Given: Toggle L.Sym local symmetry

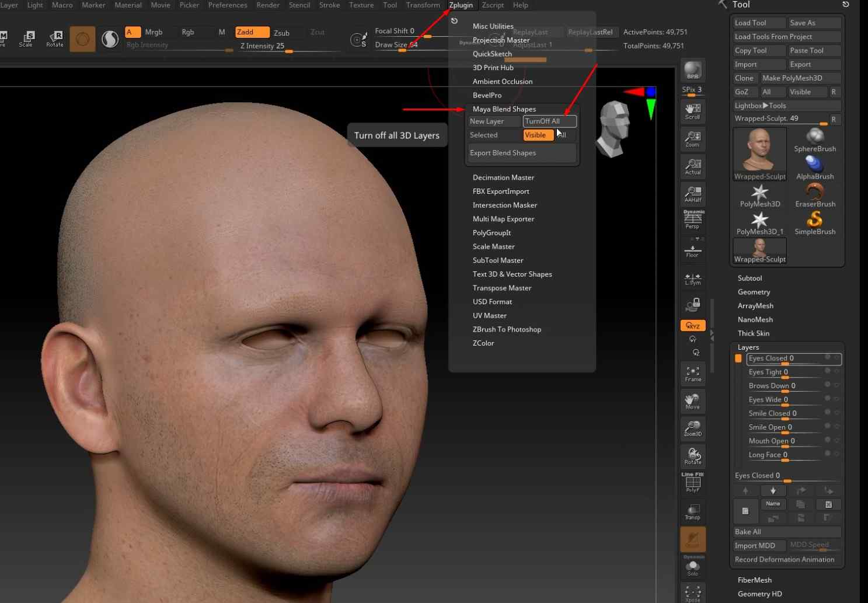Looking at the screenshot, I should pyautogui.click(x=693, y=279).
